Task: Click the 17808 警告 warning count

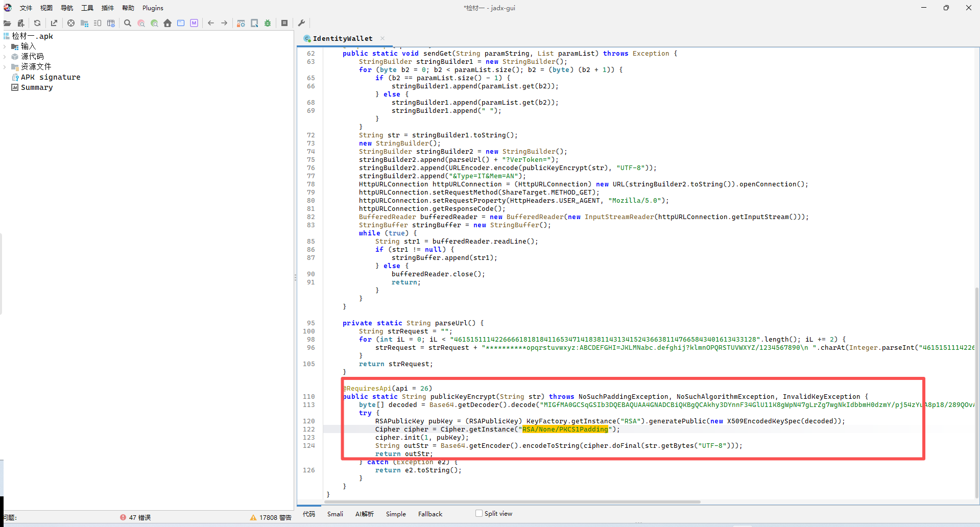Action: [x=271, y=517]
